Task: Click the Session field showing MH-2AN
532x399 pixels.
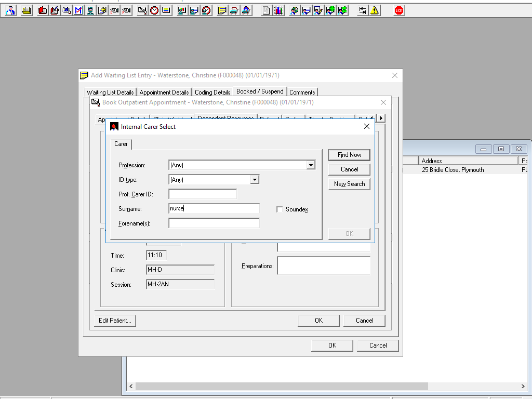Action: click(x=180, y=284)
